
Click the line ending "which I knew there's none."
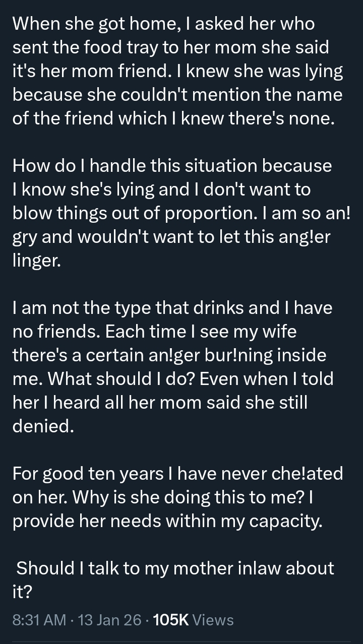coord(173,118)
